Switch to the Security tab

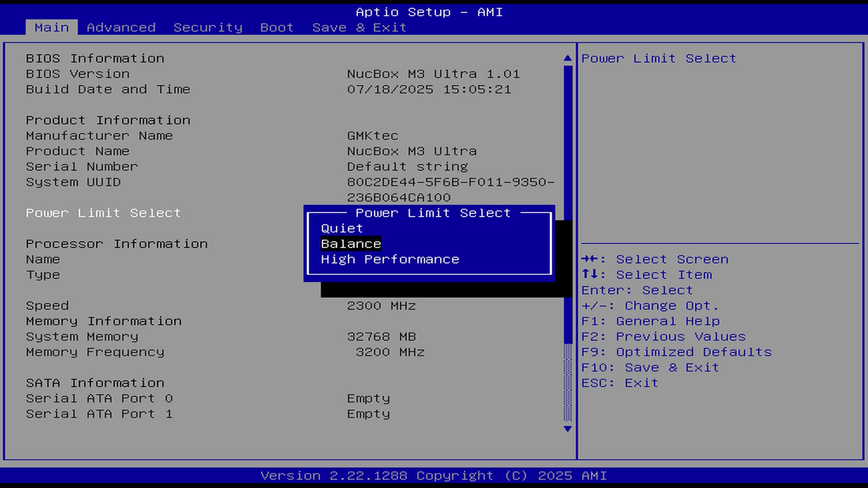(208, 28)
